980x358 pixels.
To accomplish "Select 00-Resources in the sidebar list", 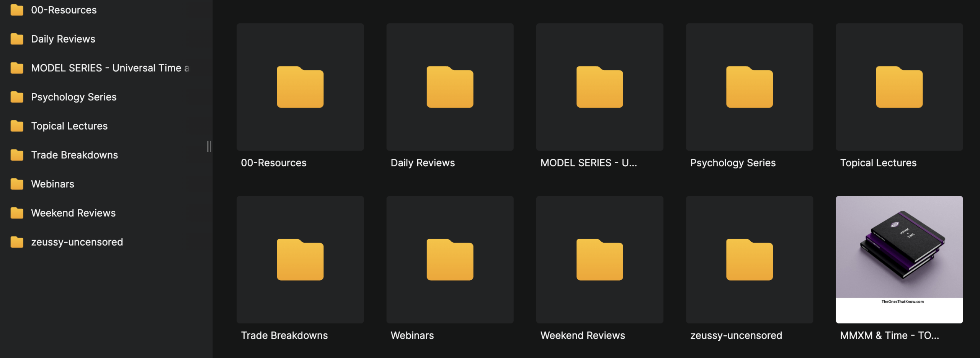I will (64, 10).
